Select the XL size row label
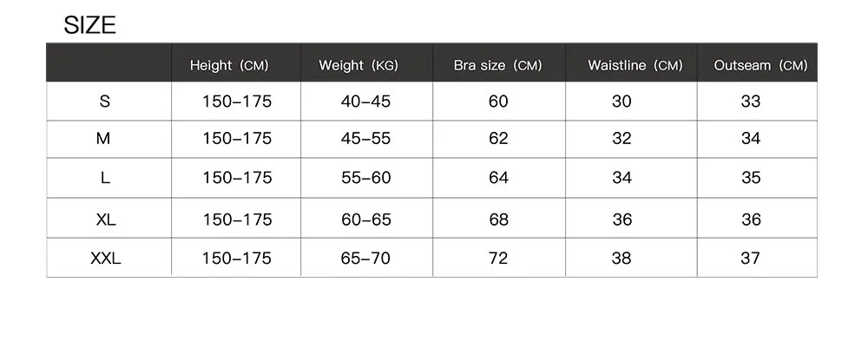This screenshot has height=354, width=868. (105, 220)
